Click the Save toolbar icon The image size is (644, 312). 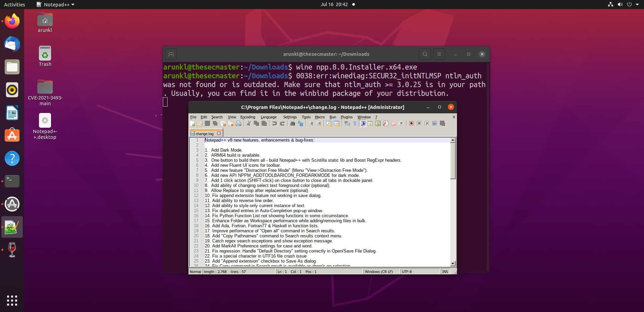click(208, 124)
